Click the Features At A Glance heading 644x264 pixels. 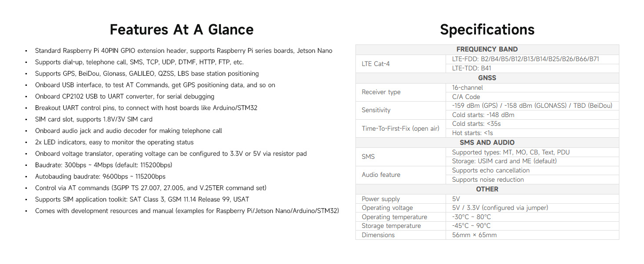[182, 29]
